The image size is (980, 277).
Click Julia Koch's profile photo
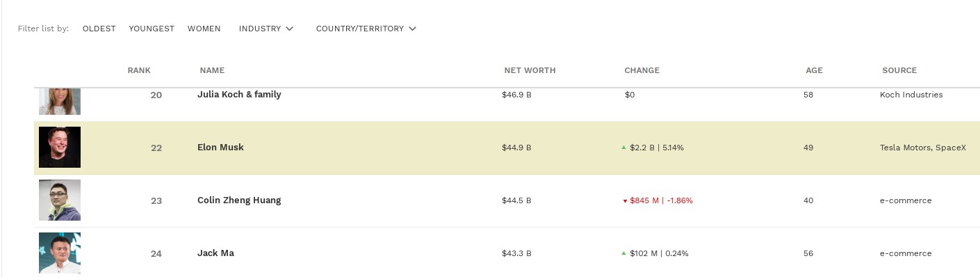pyautogui.click(x=60, y=102)
